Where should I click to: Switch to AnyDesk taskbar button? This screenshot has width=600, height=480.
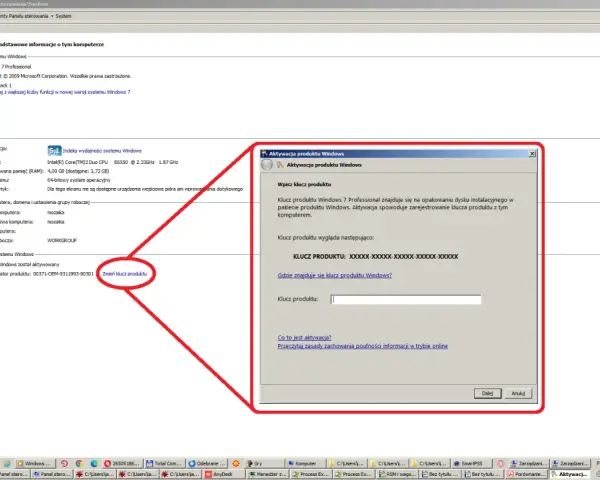[224, 475]
